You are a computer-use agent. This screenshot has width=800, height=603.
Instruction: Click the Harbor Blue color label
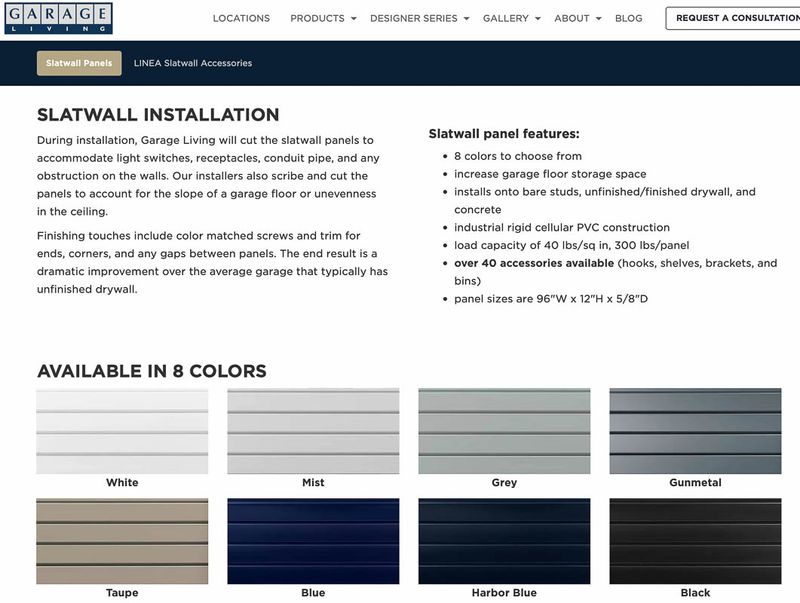pos(504,593)
